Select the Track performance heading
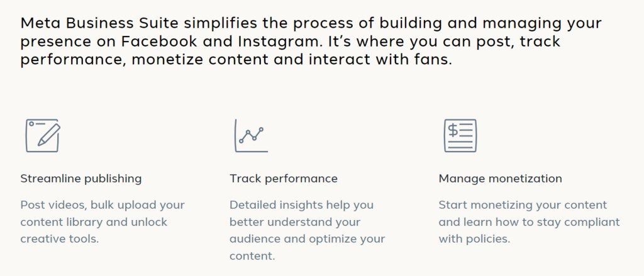The image size is (644, 276). (x=284, y=179)
